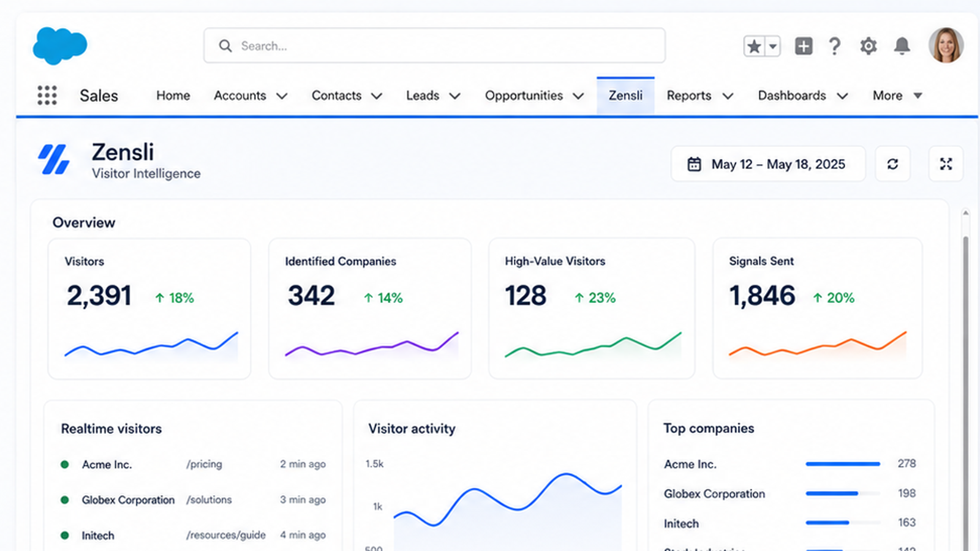Open the notifications bell

coord(902,46)
